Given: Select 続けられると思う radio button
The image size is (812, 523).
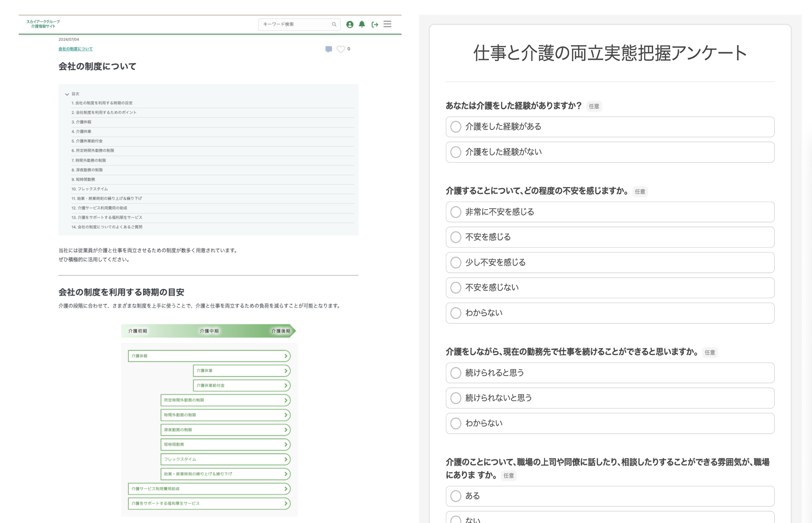Looking at the screenshot, I should 455,373.
